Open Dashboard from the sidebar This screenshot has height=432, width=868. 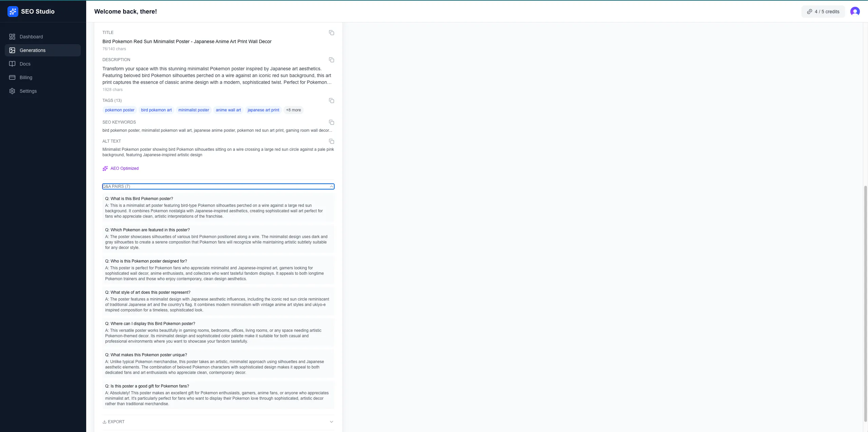(x=43, y=37)
